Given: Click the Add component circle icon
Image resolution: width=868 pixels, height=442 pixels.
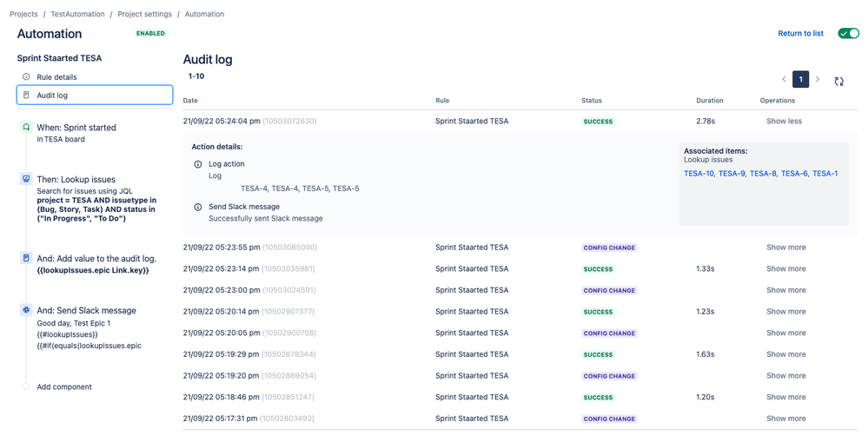Looking at the screenshot, I should click(26, 386).
